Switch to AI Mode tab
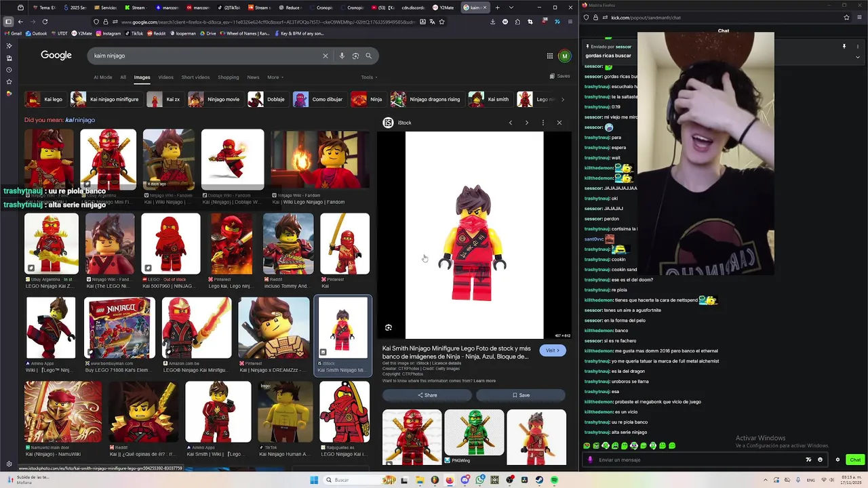Image resolution: width=868 pixels, height=488 pixels. pyautogui.click(x=103, y=77)
